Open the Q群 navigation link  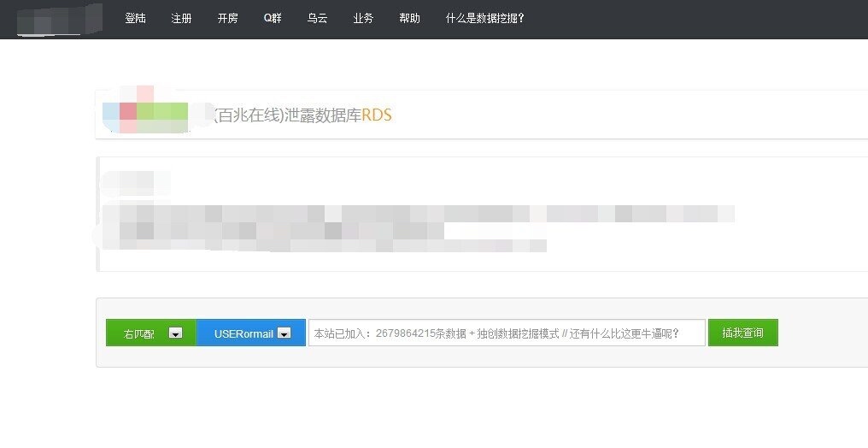(x=273, y=18)
